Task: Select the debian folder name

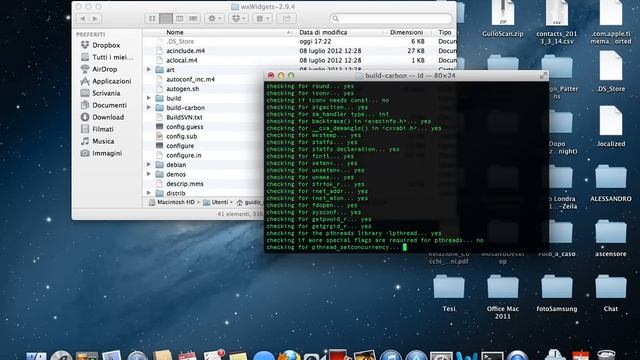Action: pos(176,165)
